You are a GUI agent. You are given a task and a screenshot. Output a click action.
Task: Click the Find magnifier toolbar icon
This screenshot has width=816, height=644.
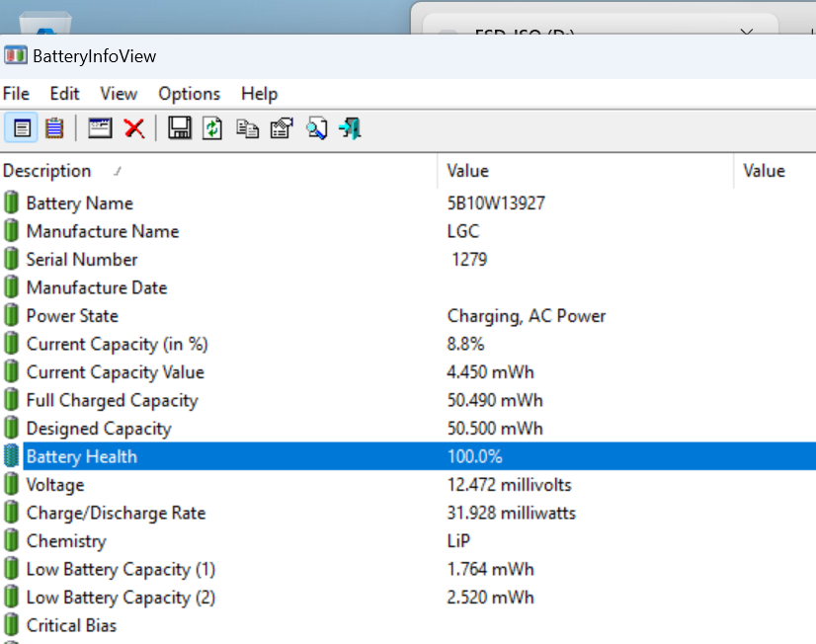[316, 128]
